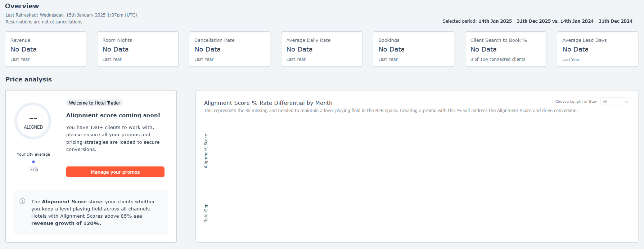
Task: Select the Average Daily Rate card
Action: point(321,49)
